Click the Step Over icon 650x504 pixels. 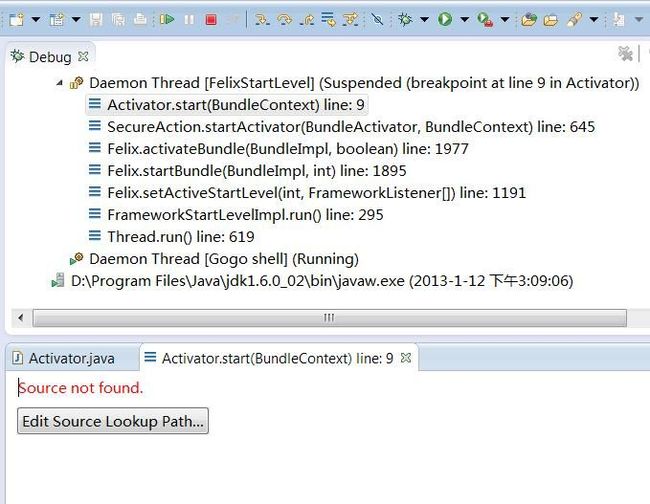pos(284,19)
